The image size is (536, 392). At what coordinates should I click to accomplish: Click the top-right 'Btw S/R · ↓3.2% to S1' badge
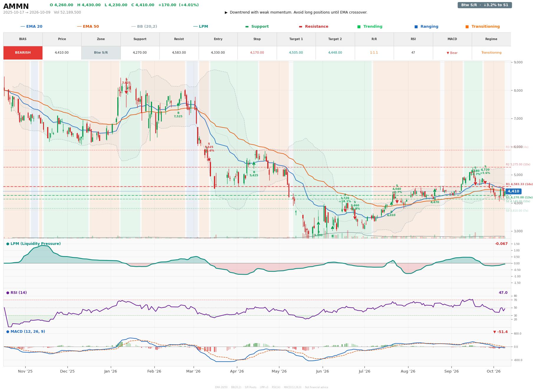[x=484, y=5]
